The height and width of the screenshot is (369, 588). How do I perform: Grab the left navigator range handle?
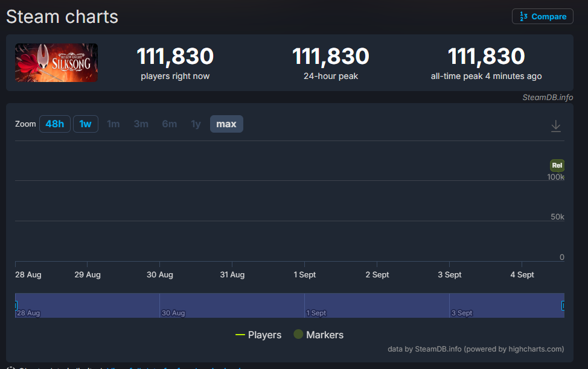pos(16,306)
